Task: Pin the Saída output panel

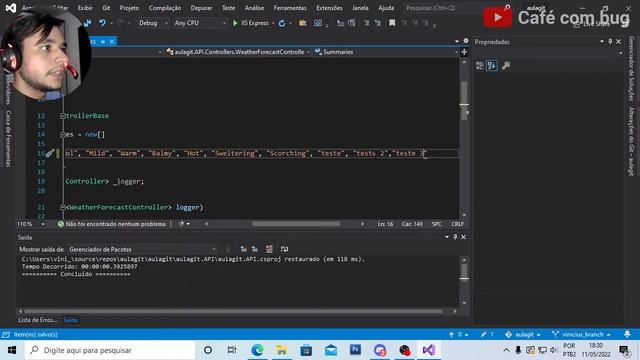Action: 455,237
